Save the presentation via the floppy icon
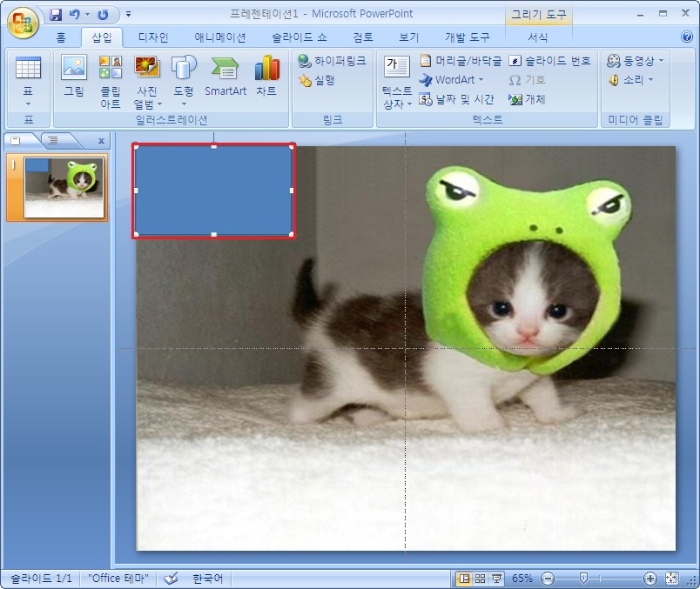700x589 pixels. pos(56,15)
